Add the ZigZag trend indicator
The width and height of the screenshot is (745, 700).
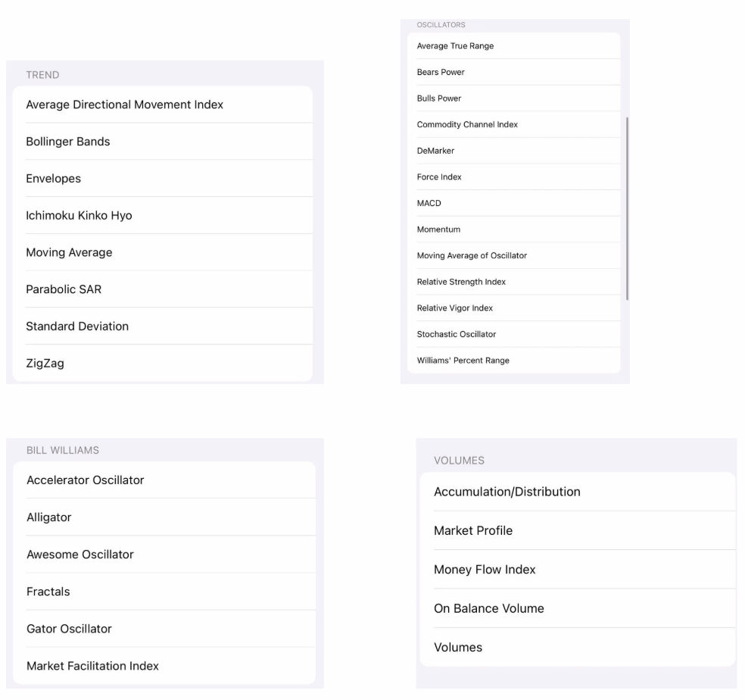tap(45, 363)
